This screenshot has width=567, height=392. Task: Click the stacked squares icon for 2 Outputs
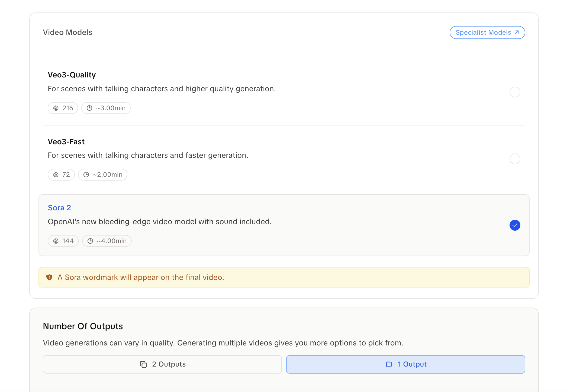pyautogui.click(x=143, y=364)
